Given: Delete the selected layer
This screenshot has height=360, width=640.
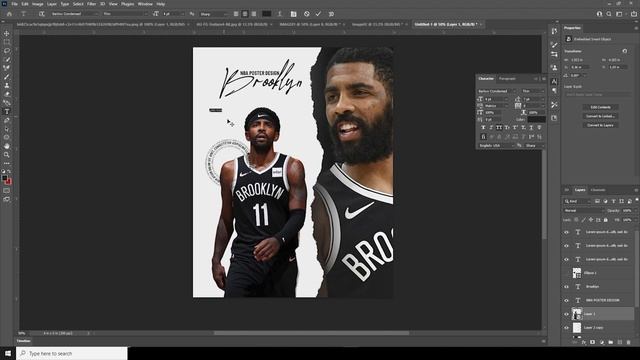Looking at the screenshot, I should coord(629,342).
